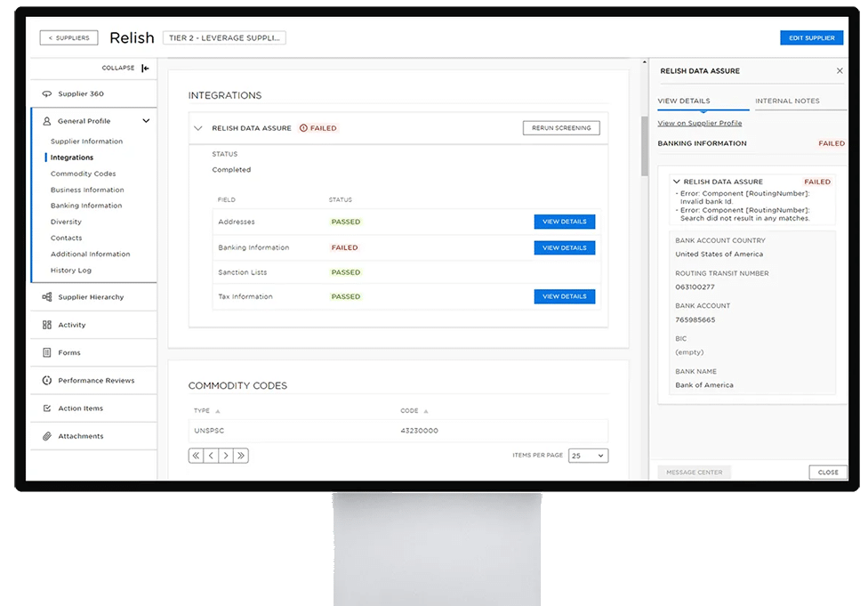Open History Log in sidebar

[71, 271]
